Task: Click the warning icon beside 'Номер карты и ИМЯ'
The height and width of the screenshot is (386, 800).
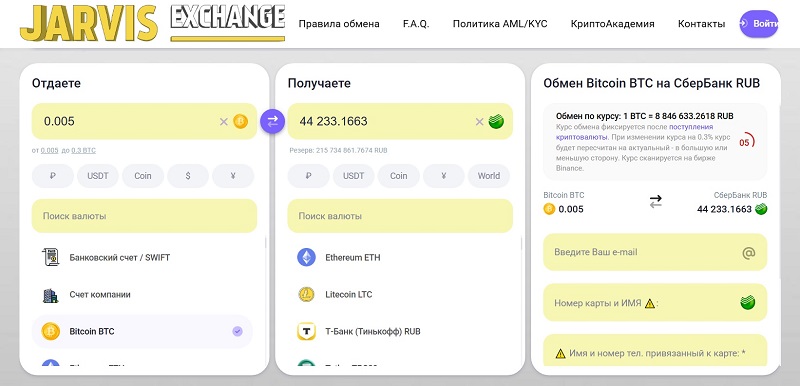Action: (x=649, y=303)
